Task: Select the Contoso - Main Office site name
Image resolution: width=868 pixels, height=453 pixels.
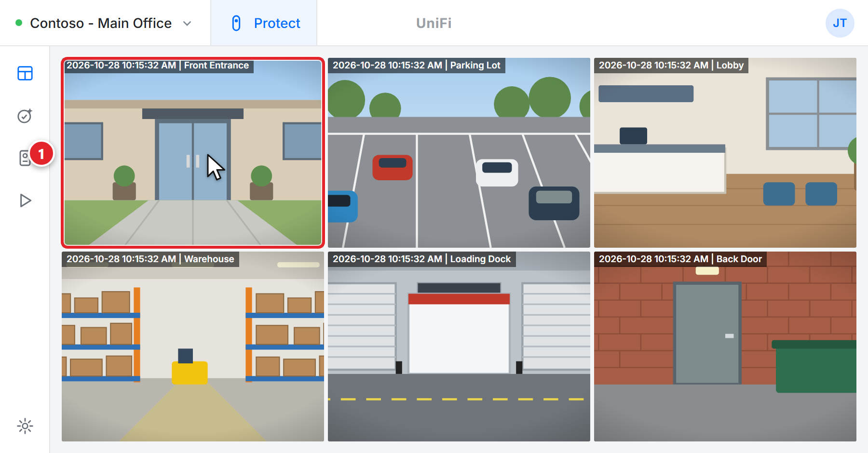Action: 101,23
